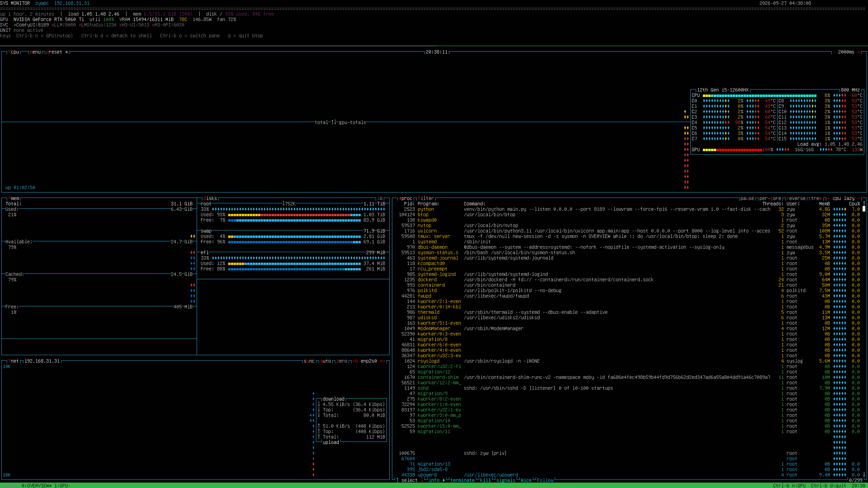Click the process list scroll up arrow
Screen dimensions: 868x488
pyautogui.click(x=864, y=204)
